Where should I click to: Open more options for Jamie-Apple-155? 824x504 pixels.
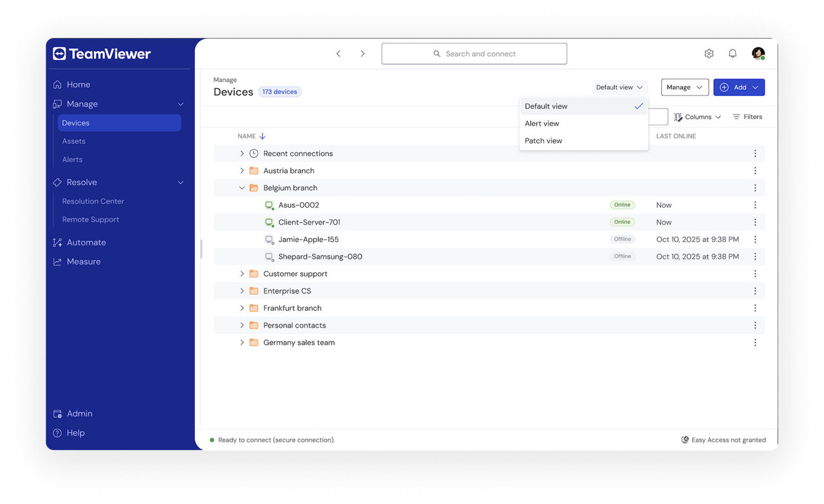[755, 240]
